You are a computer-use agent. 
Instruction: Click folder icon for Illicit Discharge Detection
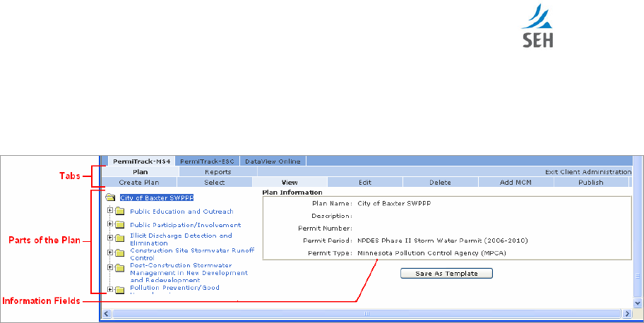point(119,238)
